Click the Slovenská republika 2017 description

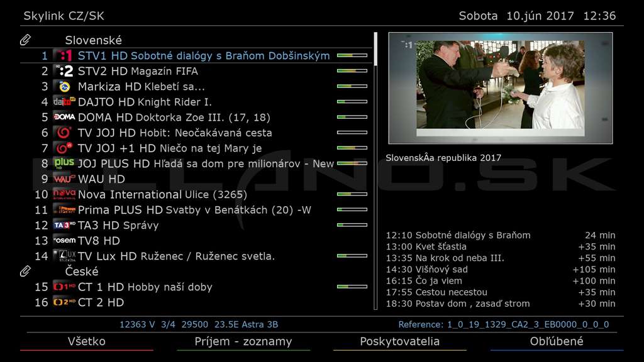tap(443, 158)
